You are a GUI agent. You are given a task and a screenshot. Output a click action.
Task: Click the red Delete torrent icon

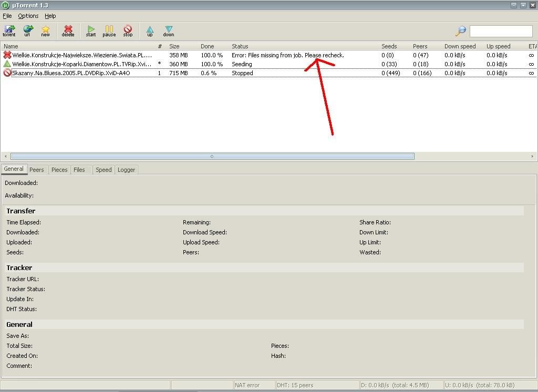(68, 30)
